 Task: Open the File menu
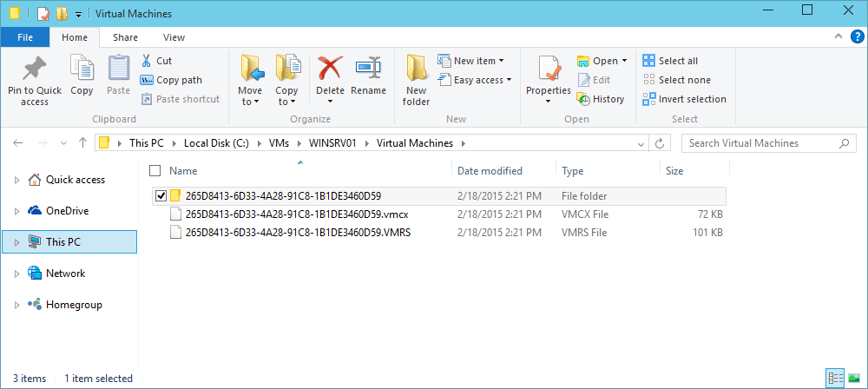point(25,37)
